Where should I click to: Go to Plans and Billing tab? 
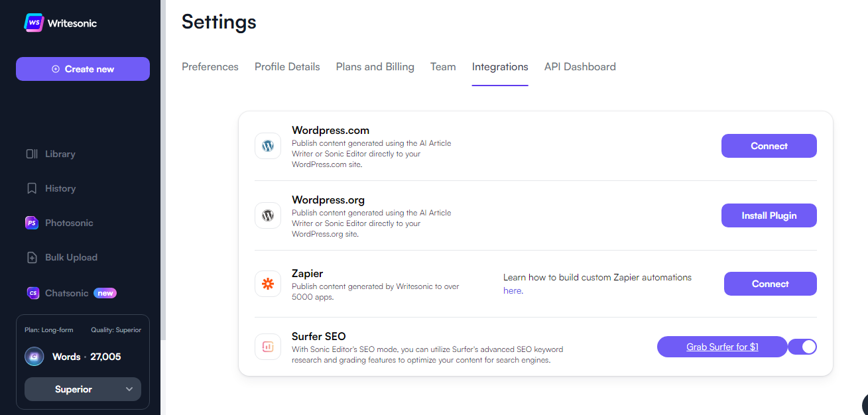coord(375,66)
